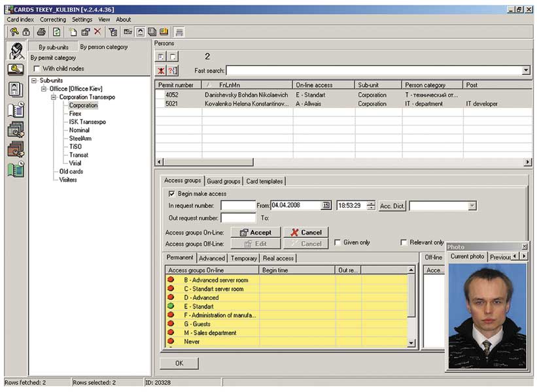Click the new blank document toolbar icon

click(x=73, y=31)
